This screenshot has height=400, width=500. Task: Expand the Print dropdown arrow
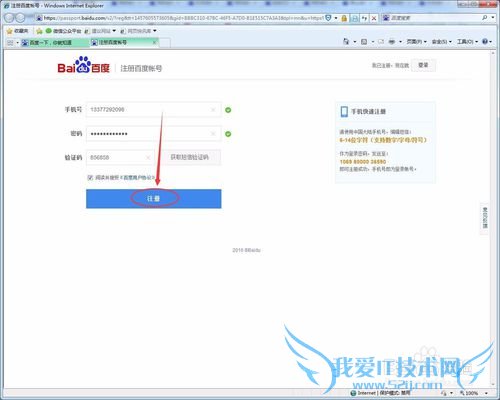pyautogui.click(x=400, y=42)
